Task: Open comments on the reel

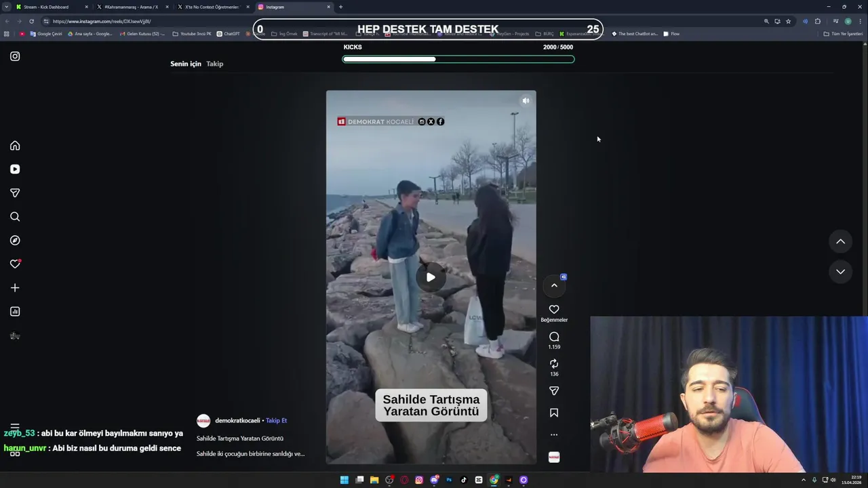Action: pyautogui.click(x=554, y=337)
